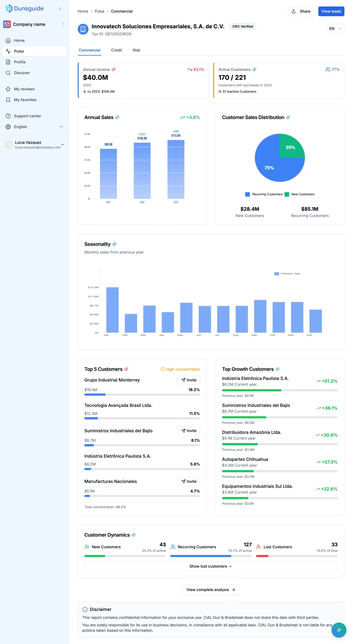Click the English language globe item
The width and height of the screenshot is (353, 644).
(x=8, y=127)
